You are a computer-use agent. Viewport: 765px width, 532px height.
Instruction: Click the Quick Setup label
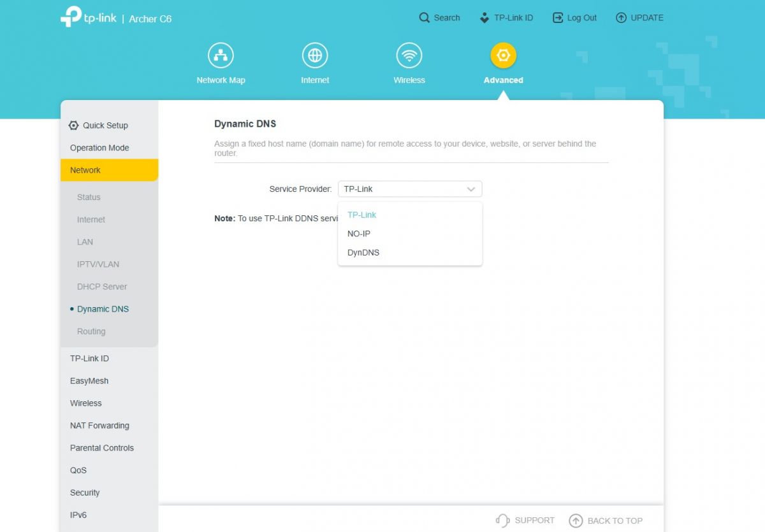coord(105,126)
